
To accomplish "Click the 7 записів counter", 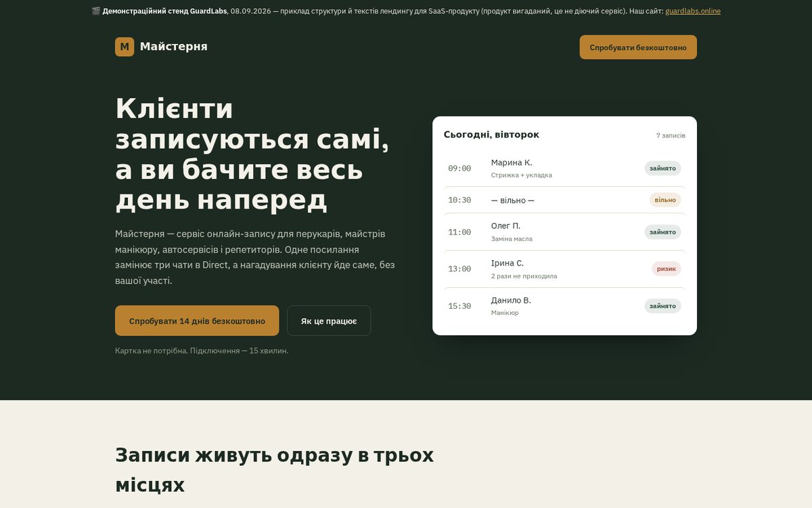I will tap(671, 135).
